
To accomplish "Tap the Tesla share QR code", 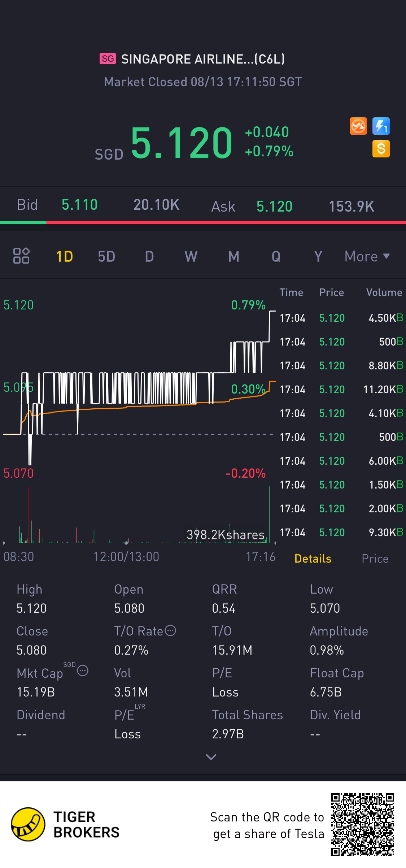I will click(363, 825).
